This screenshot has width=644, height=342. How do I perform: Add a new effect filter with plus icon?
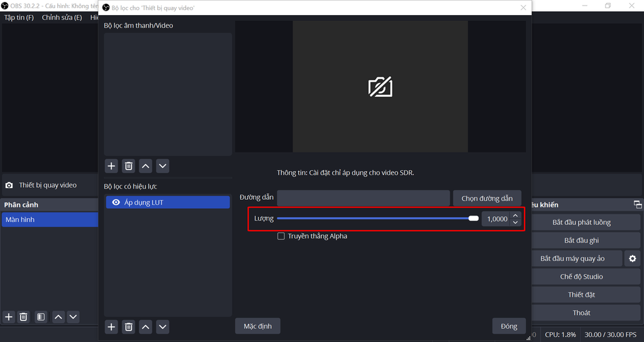(111, 326)
